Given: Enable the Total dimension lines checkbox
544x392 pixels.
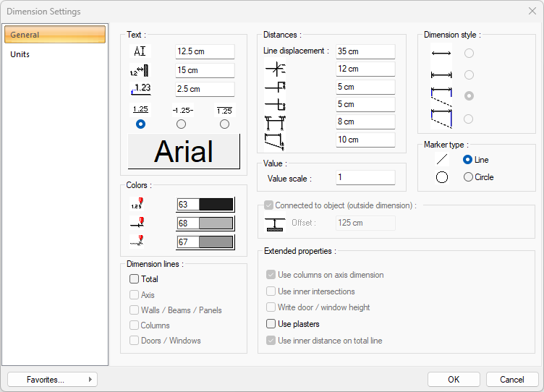Looking at the screenshot, I should (x=134, y=279).
